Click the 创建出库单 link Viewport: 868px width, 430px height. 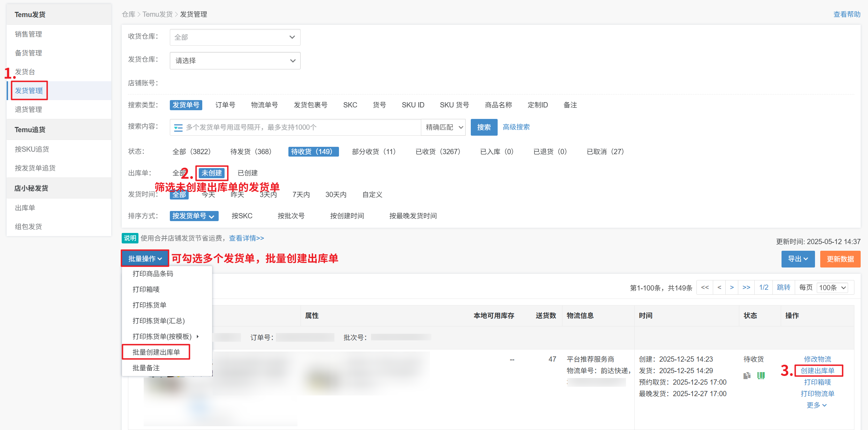point(817,371)
